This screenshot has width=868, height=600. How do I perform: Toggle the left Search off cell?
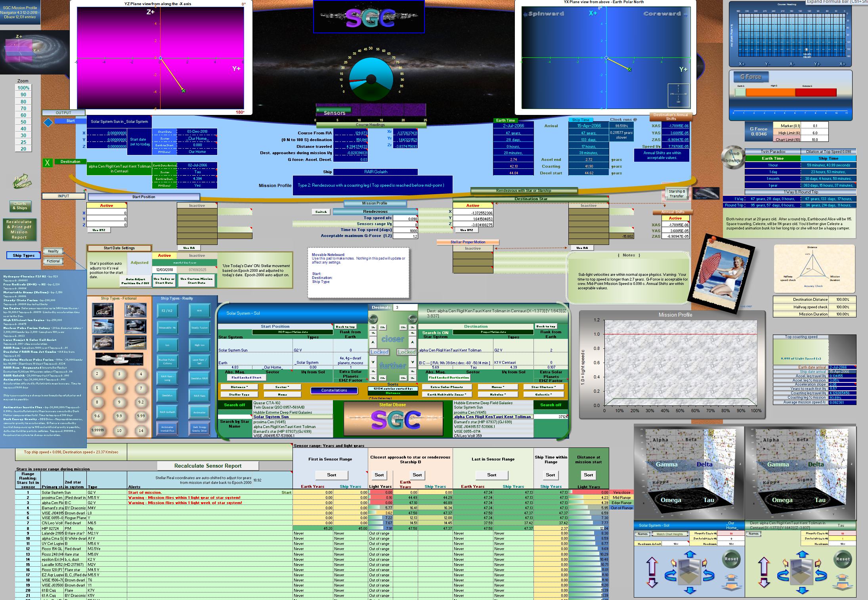pyautogui.click(x=235, y=405)
